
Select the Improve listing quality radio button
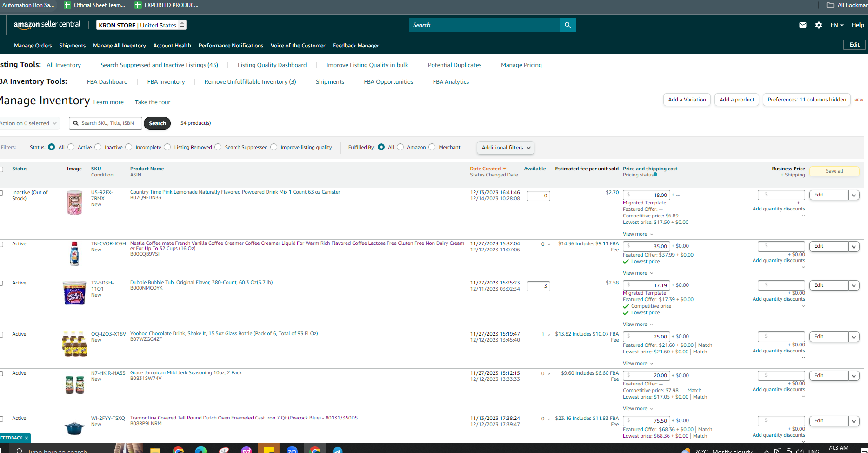(x=274, y=147)
